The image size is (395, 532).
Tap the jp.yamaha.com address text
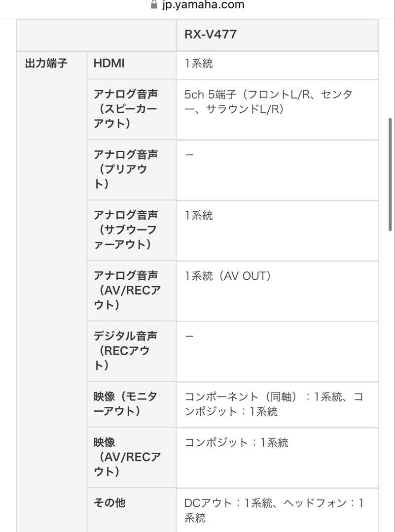(x=203, y=5)
